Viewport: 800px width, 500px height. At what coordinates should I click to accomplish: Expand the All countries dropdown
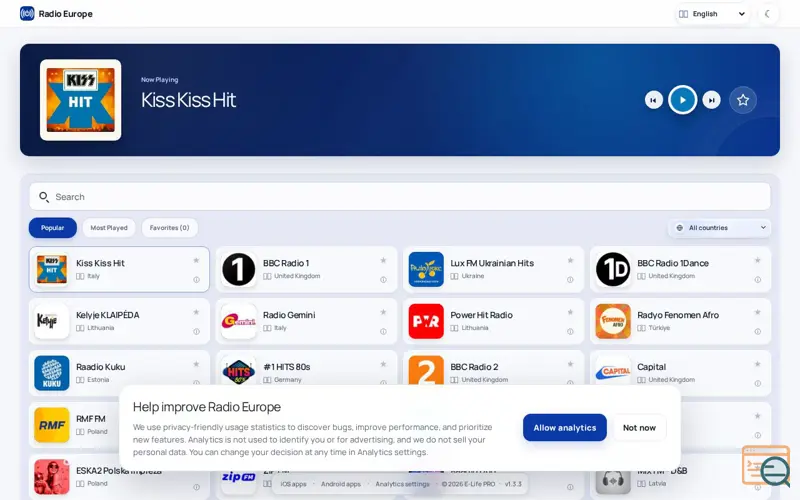[x=719, y=228]
